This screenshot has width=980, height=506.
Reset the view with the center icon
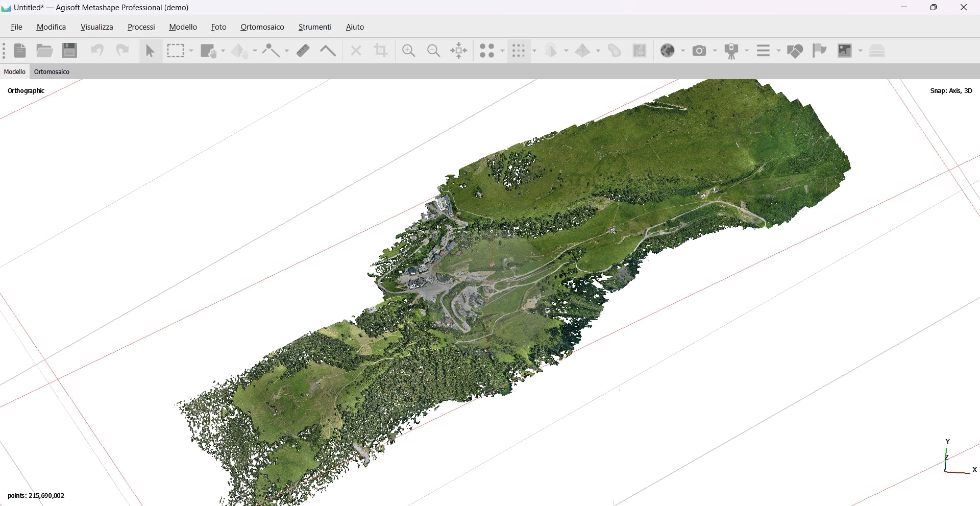pyautogui.click(x=459, y=51)
